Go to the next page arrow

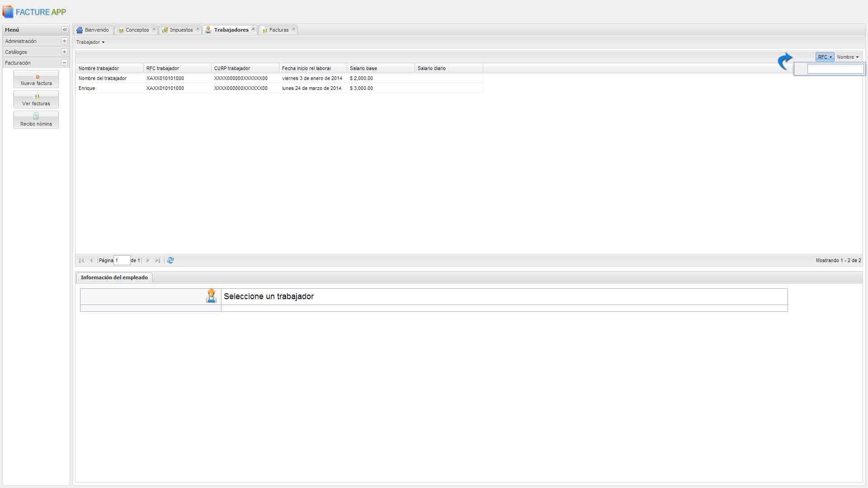[148, 260]
